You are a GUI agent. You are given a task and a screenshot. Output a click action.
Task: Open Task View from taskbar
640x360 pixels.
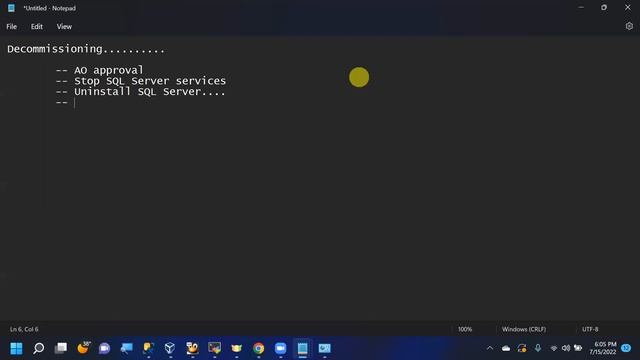click(61, 348)
